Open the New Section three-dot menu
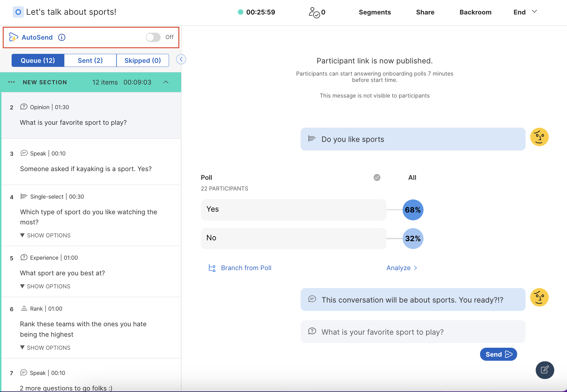Screen dimensions: 567x392 tap(12, 82)
